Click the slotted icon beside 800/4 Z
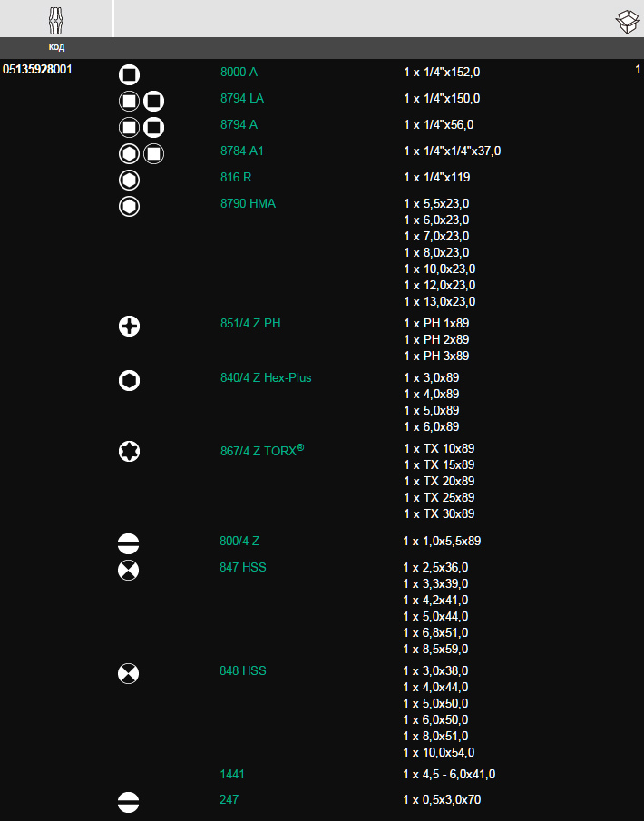644x821 pixels. pos(128,544)
